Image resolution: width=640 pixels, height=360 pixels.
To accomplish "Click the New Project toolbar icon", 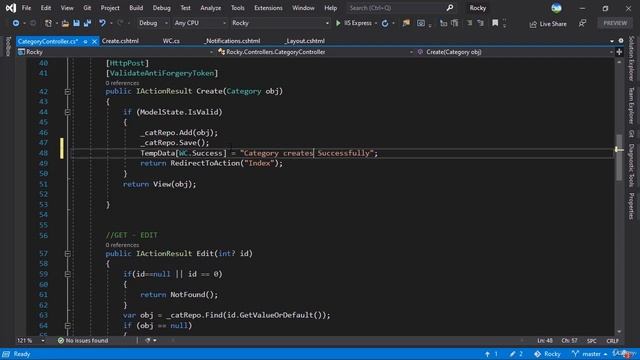I will click(x=48, y=23).
